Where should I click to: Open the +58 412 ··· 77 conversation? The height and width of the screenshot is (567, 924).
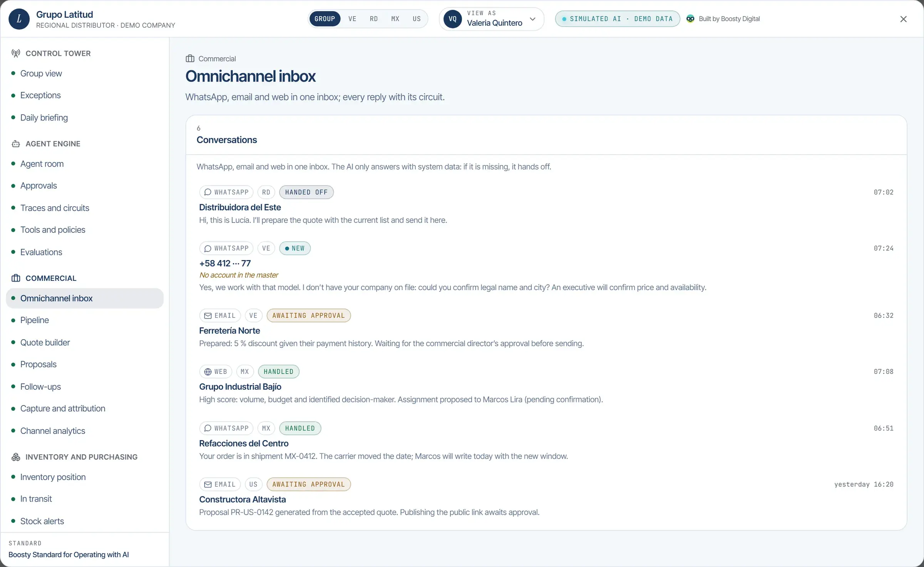click(546, 268)
